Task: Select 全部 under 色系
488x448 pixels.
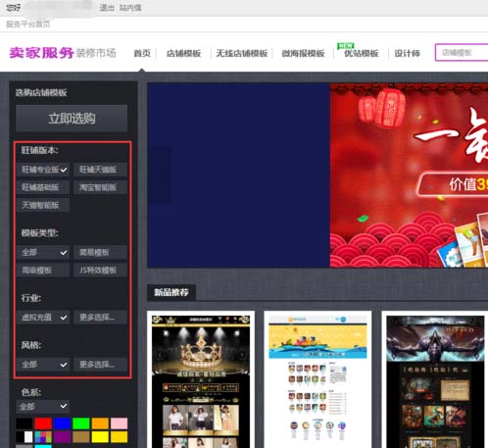Action: point(43,407)
